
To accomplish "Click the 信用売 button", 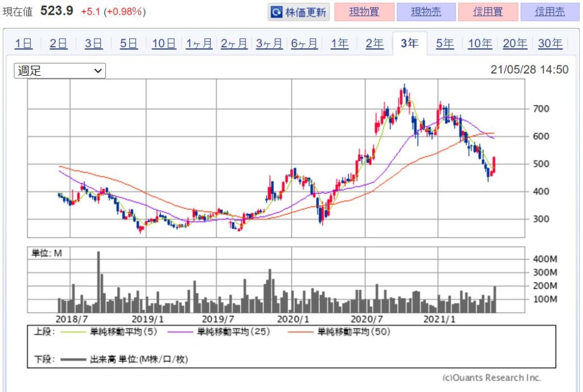I will [x=549, y=12].
